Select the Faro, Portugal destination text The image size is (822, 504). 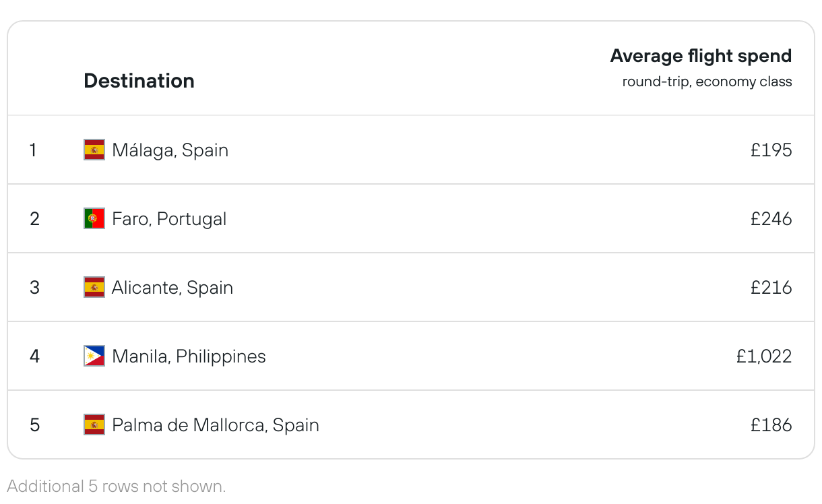tap(169, 219)
